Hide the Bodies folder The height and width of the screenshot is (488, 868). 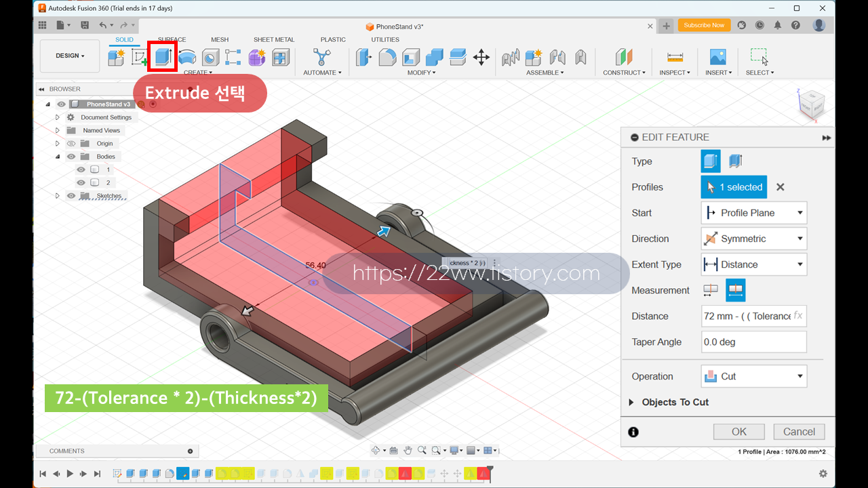(x=71, y=157)
